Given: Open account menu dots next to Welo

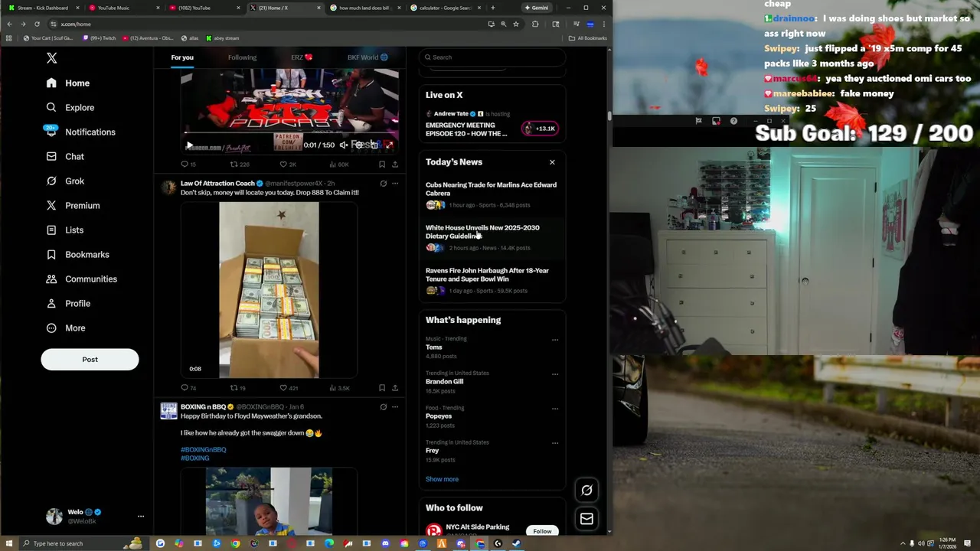Looking at the screenshot, I should 141,517.
